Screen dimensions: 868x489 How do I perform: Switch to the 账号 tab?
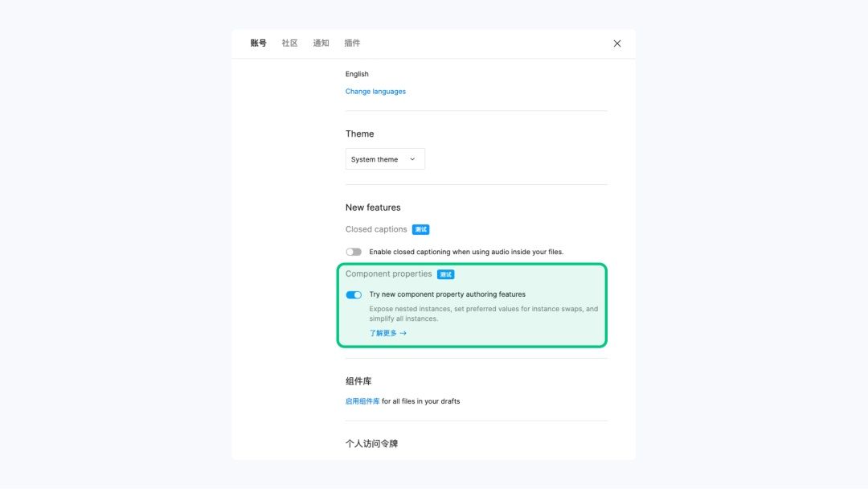258,43
